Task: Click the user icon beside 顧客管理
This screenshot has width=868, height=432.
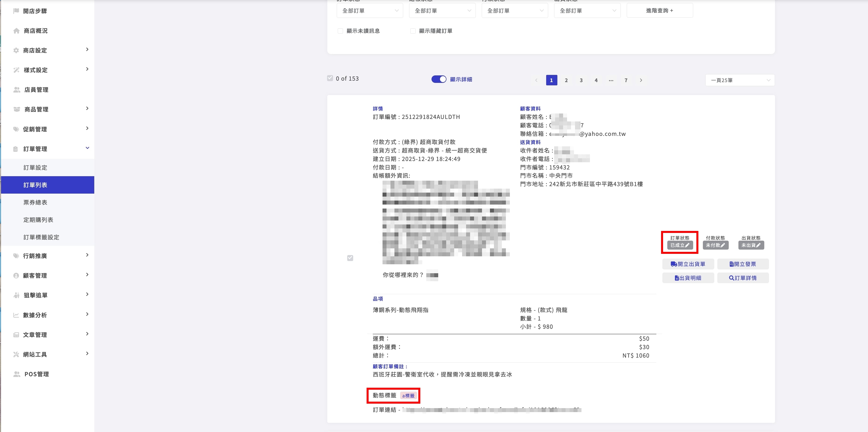Action: [x=16, y=275]
